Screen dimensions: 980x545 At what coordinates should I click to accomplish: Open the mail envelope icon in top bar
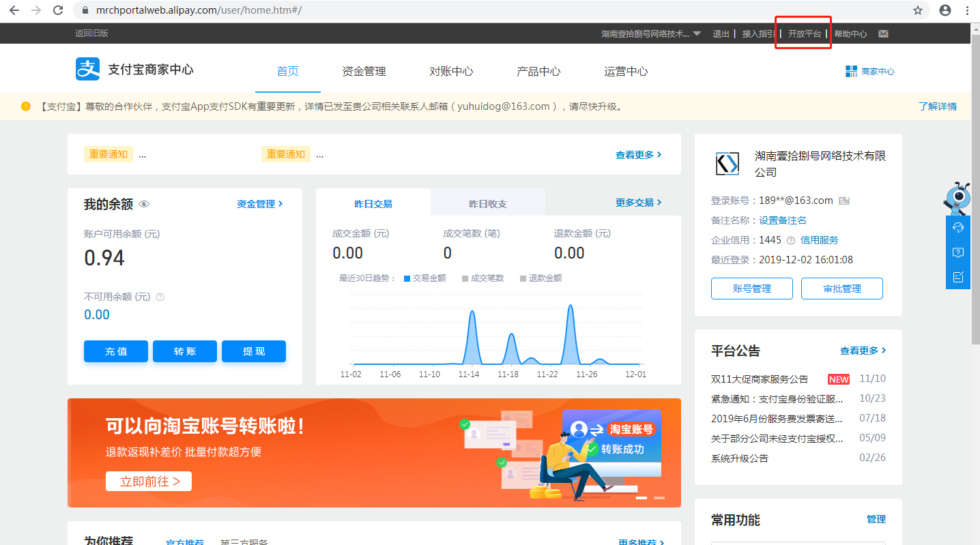(883, 33)
